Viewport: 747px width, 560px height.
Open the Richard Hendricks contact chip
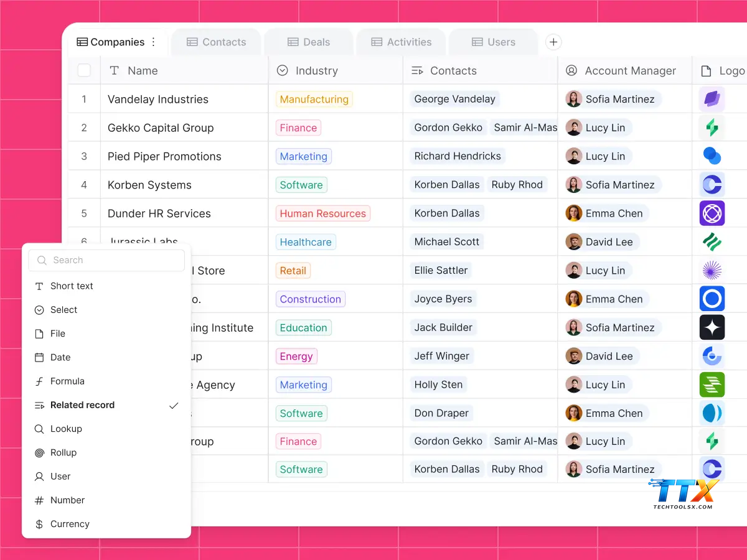(x=458, y=156)
